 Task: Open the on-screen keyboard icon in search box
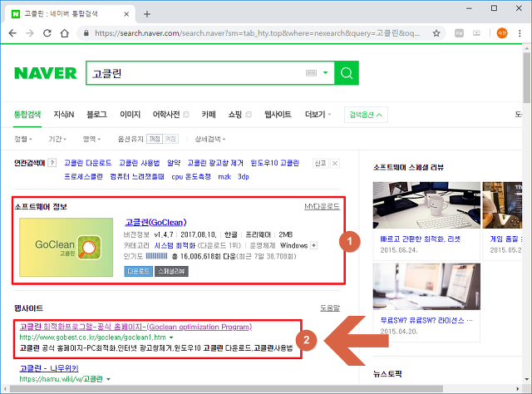coord(311,73)
